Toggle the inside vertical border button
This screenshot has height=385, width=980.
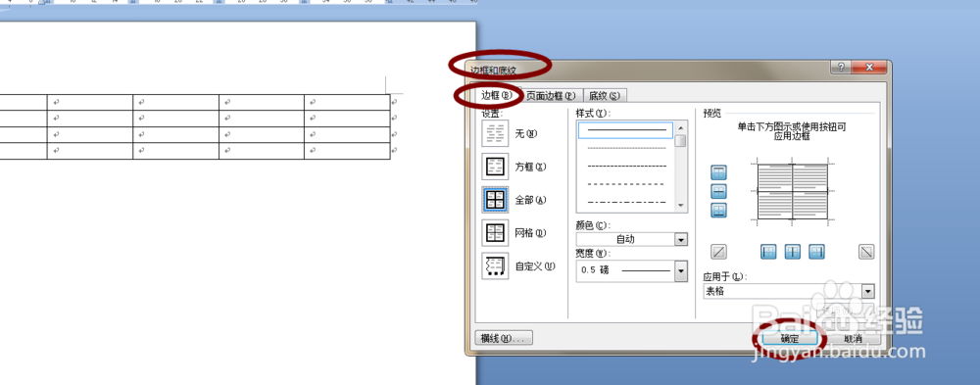793,252
